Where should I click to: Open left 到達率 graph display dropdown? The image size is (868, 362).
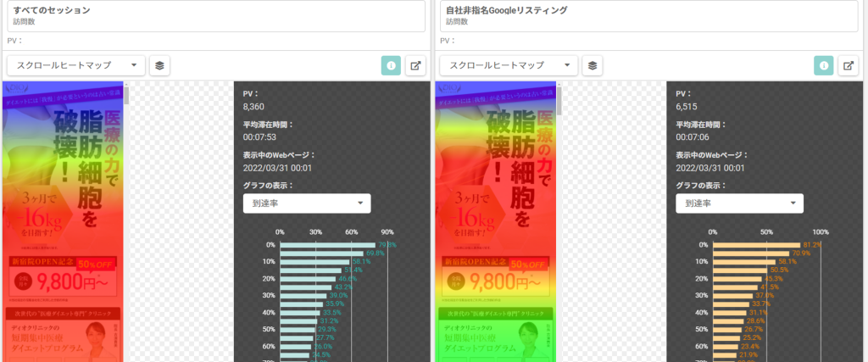pyautogui.click(x=307, y=203)
